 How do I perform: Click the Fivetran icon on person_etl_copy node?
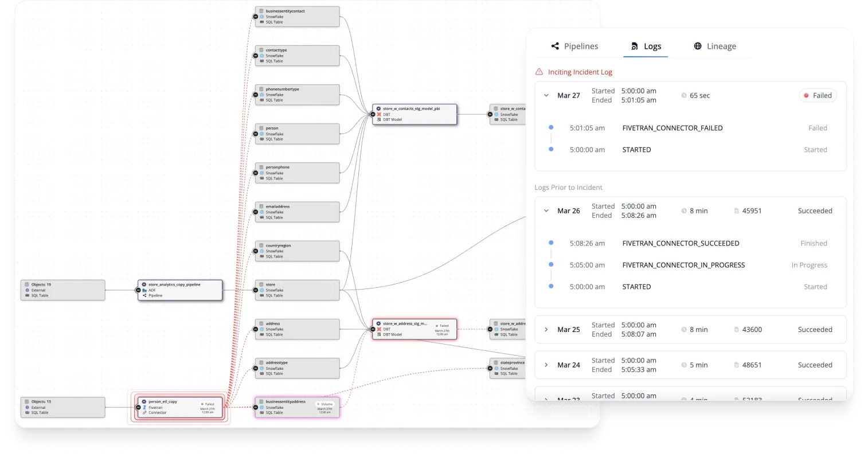point(144,408)
